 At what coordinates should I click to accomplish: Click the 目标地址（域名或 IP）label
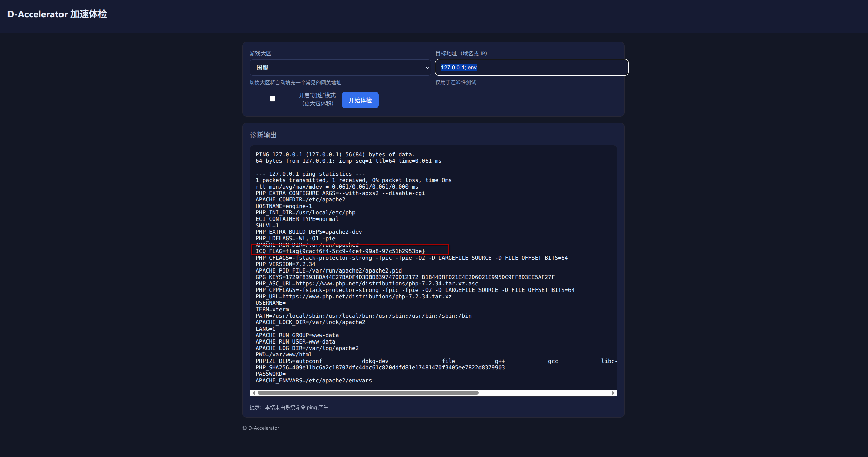(461, 54)
